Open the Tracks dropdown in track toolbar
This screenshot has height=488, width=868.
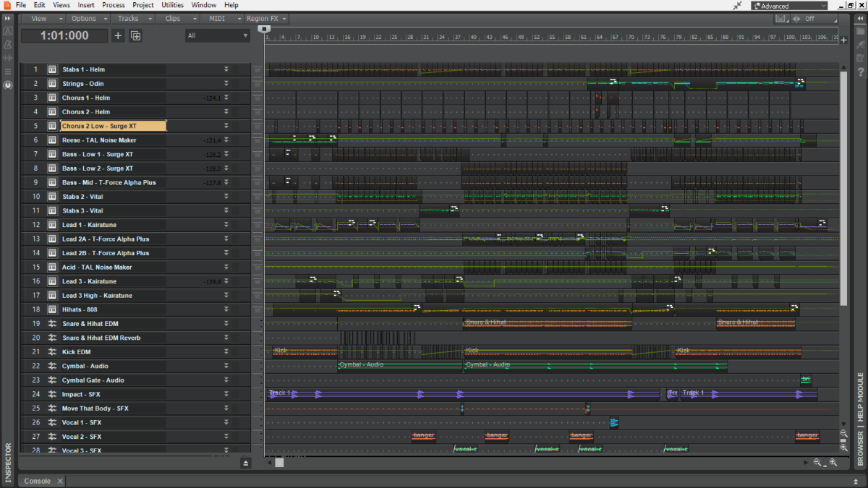click(133, 18)
